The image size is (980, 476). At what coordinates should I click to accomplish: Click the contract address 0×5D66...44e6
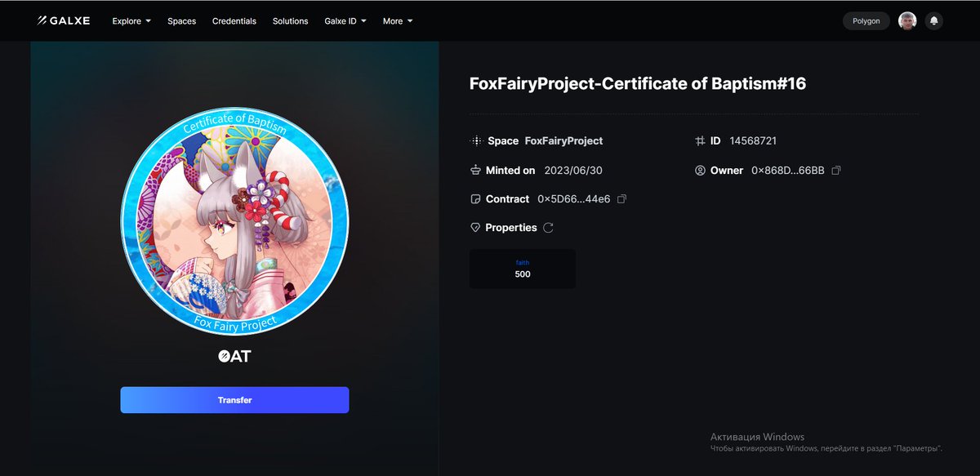(x=573, y=199)
